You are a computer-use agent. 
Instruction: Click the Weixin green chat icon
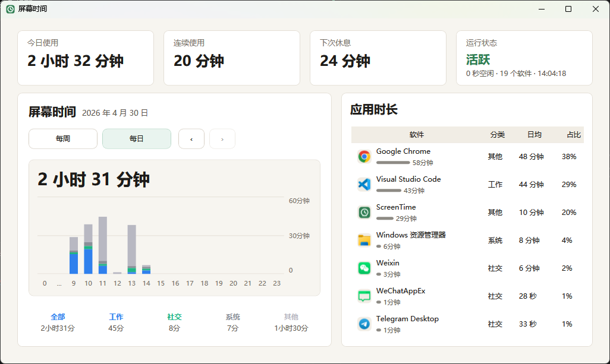click(364, 268)
